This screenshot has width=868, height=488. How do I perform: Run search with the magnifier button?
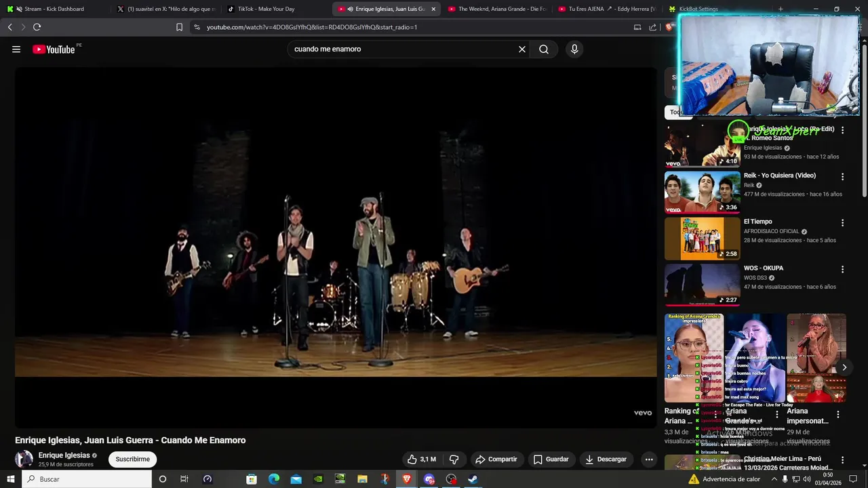(544, 49)
